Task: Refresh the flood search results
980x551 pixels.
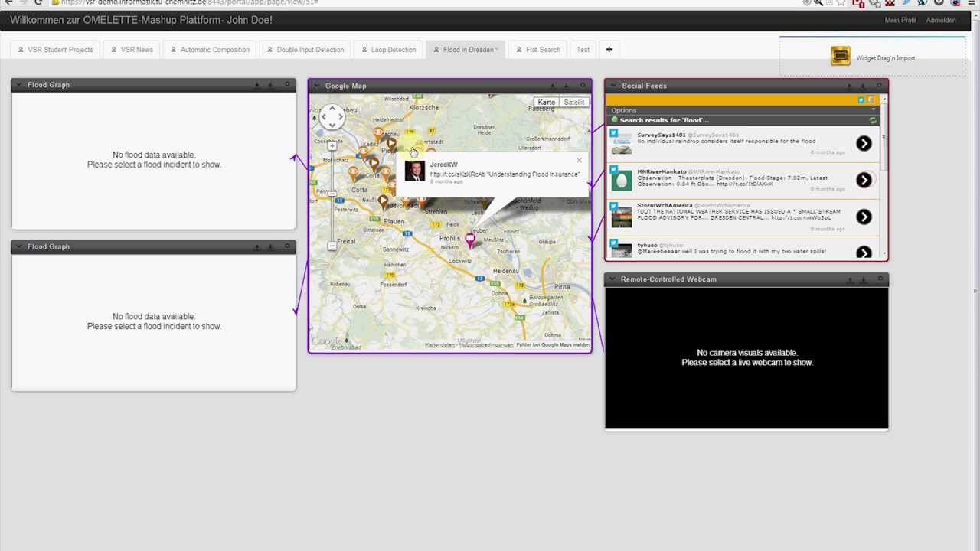Action: coord(873,120)
